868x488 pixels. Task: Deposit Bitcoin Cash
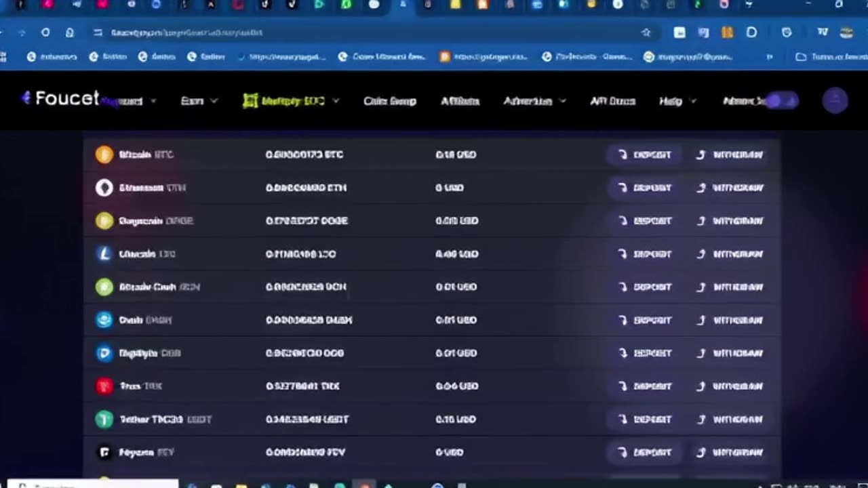pos(645,287)
